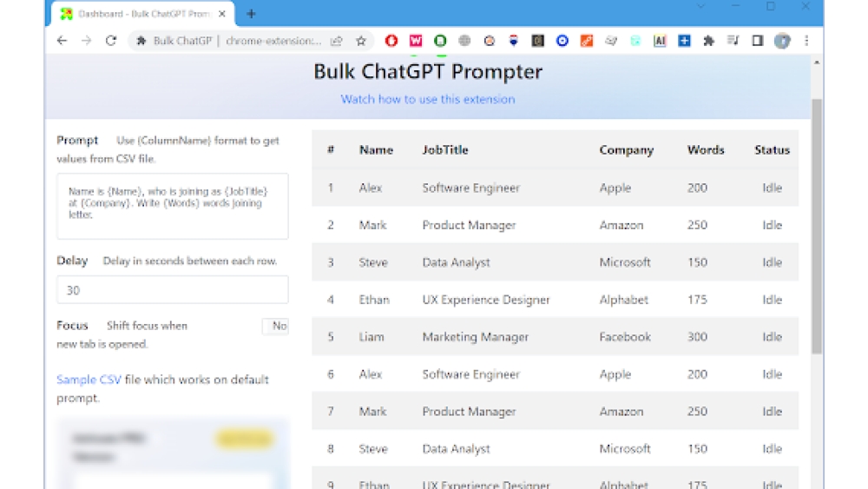Screen dimensions: 868x489
Task: Open the dark square extension icon
Action: [537, 41]
